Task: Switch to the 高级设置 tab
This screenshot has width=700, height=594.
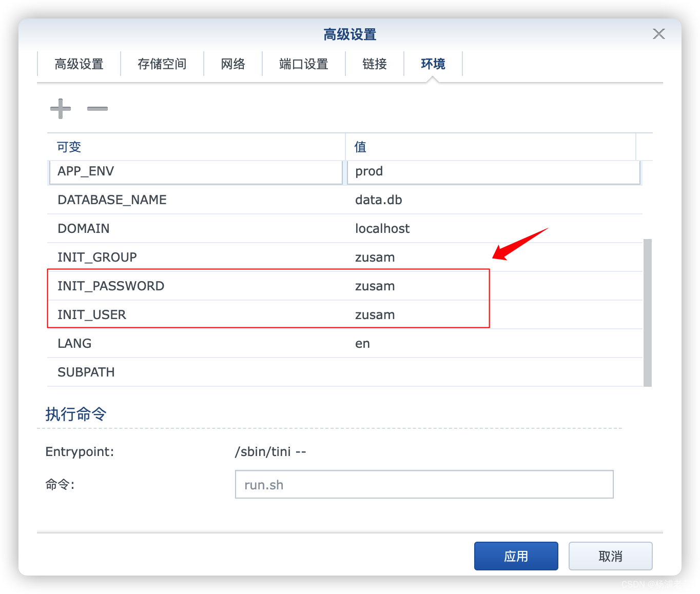Action: [79, 64]
